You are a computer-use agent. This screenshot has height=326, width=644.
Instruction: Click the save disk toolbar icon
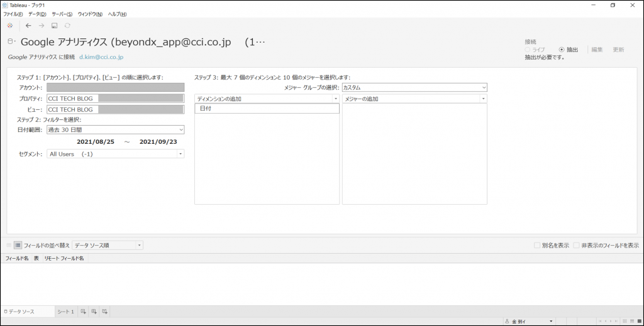54,25
